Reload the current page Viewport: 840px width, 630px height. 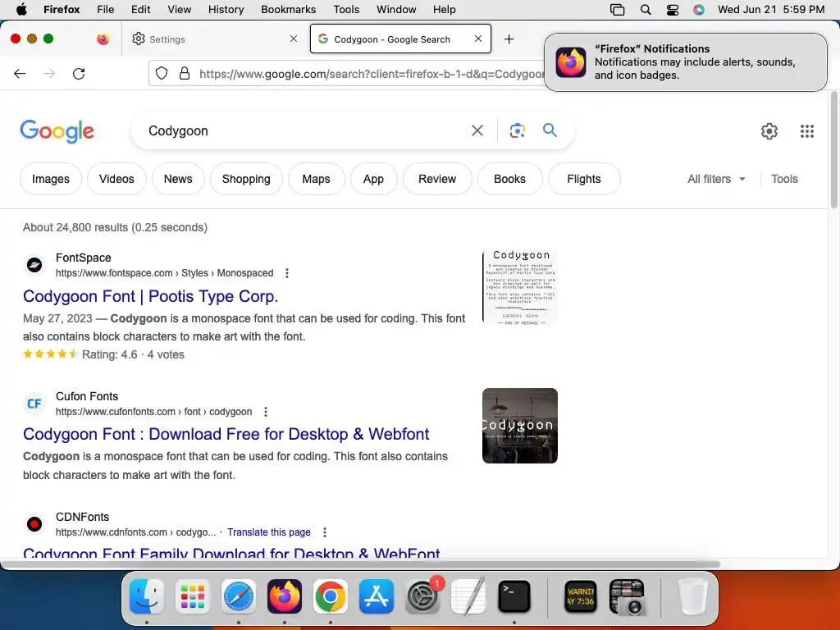[79, 73]
